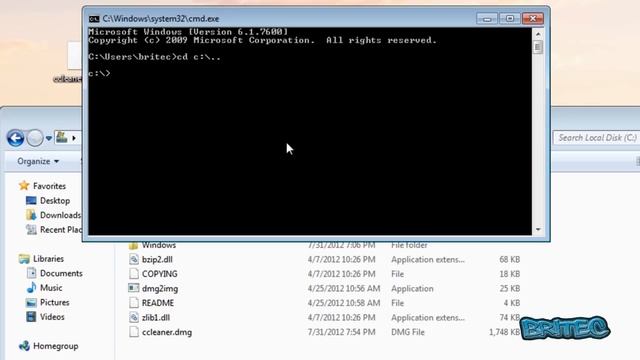
Task: Select the ccleaner.dmg file name
Action: pos(167,332)
